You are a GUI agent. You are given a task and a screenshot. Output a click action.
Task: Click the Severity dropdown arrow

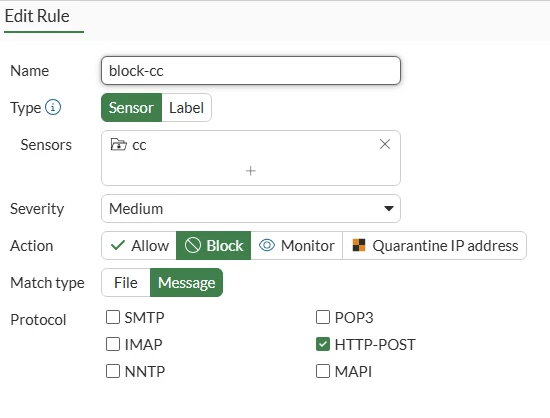coord(388,209)
